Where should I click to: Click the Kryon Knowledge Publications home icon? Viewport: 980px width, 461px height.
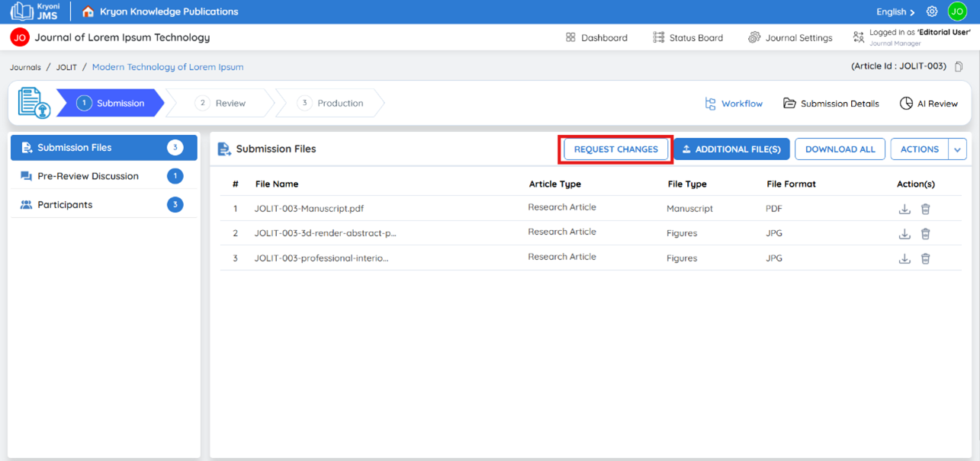pyautogui.click(x=88, y=11)
